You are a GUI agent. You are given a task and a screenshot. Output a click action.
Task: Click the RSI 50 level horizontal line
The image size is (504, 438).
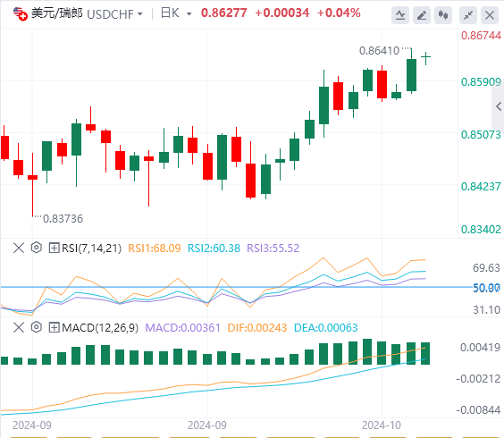pyautogui.click(x=236, y=287)
